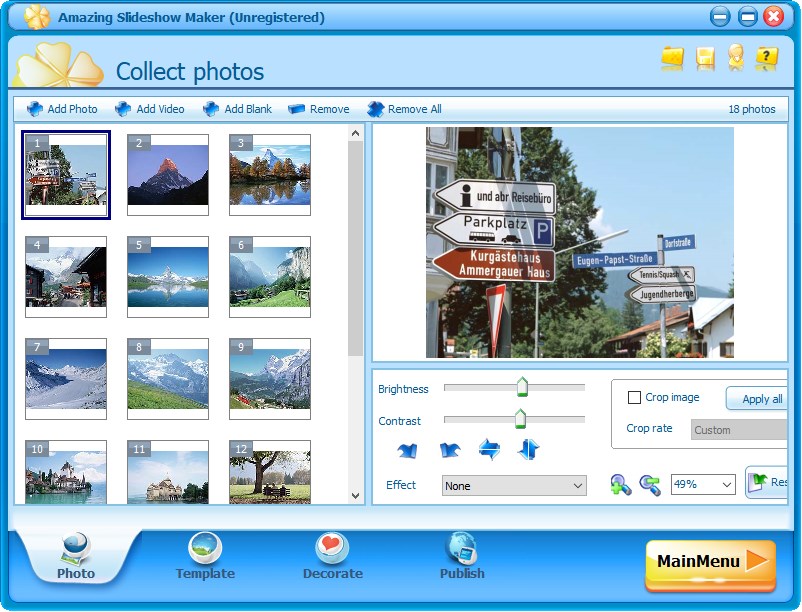The width and height of the screenshot is (802, 612).
Task: Select thumbnail 2 red mountain peak
Action: pos(168,175)
